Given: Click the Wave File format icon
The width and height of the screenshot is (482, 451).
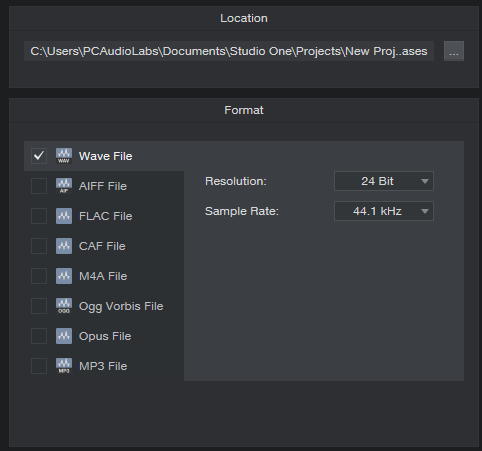Looking at the screenshot, I should click(x=64, y=156).
